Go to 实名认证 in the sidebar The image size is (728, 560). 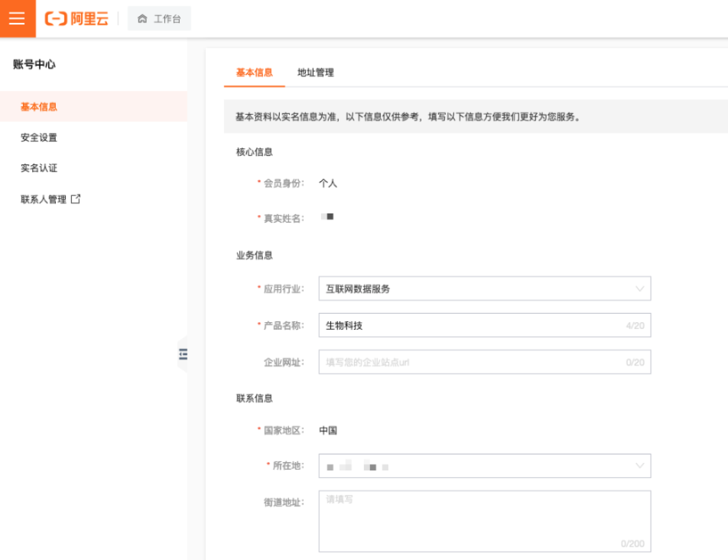tap(39, 168)
